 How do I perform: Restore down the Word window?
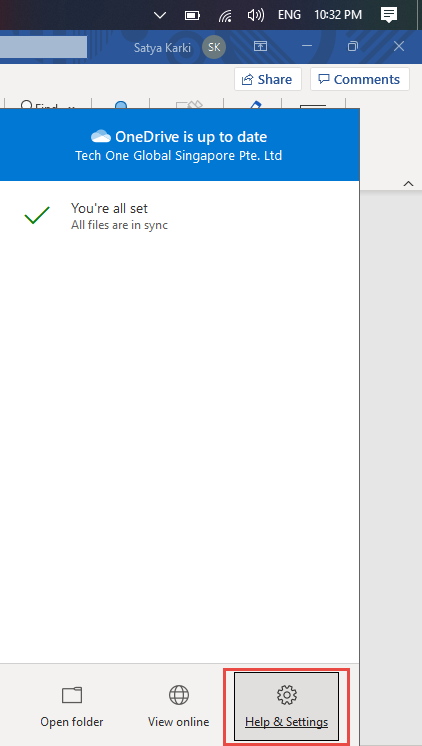[x=353, y=46]
